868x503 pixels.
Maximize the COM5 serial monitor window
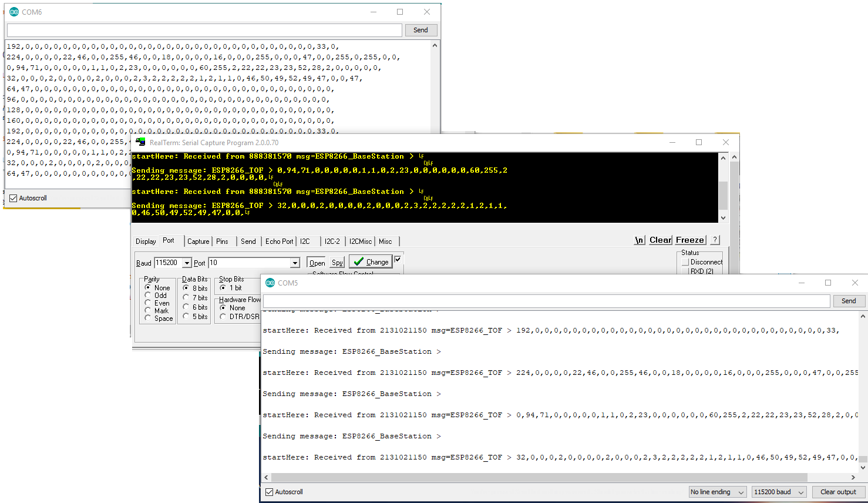pyautogui.click(x=828, y=283)
